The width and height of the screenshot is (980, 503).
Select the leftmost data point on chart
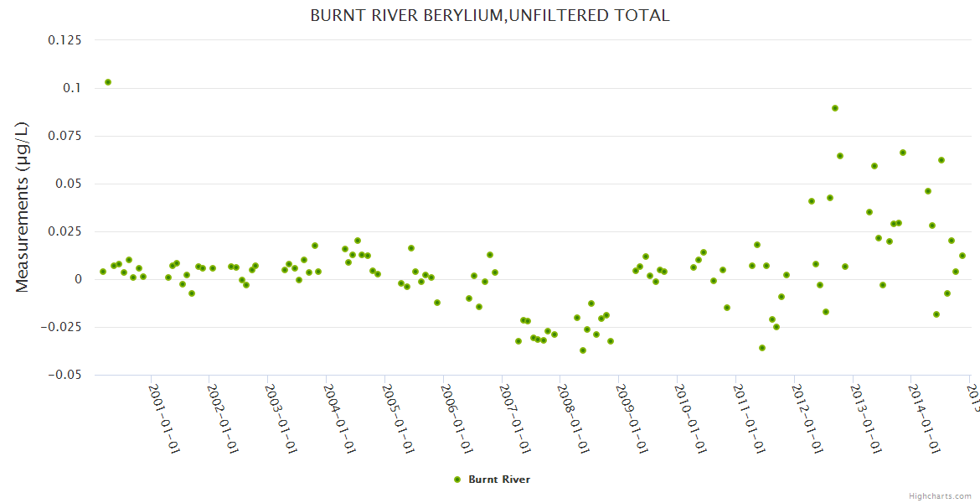[x=103, y=272]
